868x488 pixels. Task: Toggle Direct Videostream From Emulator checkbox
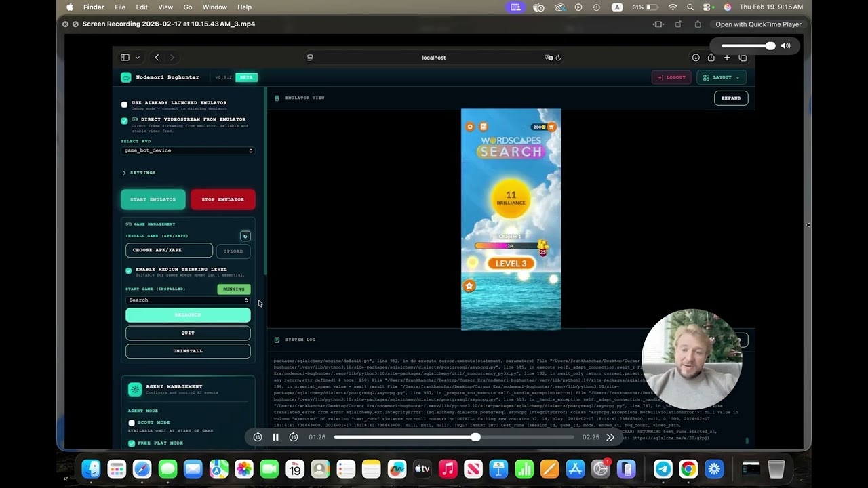click(x=124, y=121)
